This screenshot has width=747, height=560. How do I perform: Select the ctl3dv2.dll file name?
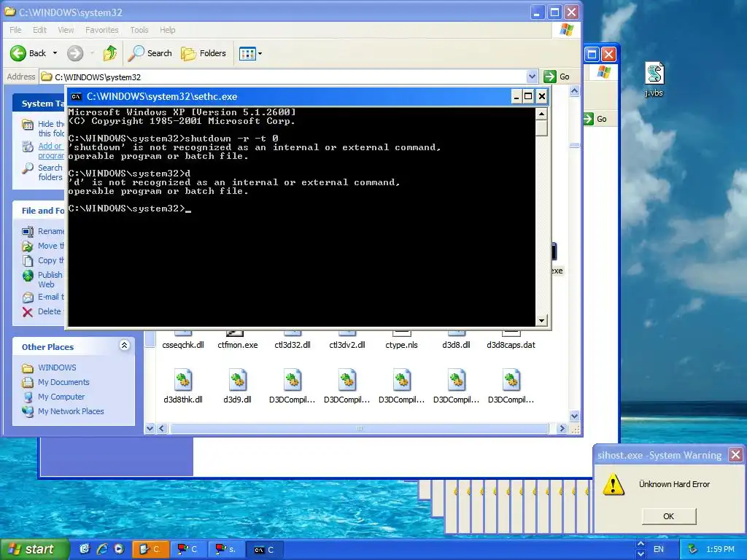(347, 345)
